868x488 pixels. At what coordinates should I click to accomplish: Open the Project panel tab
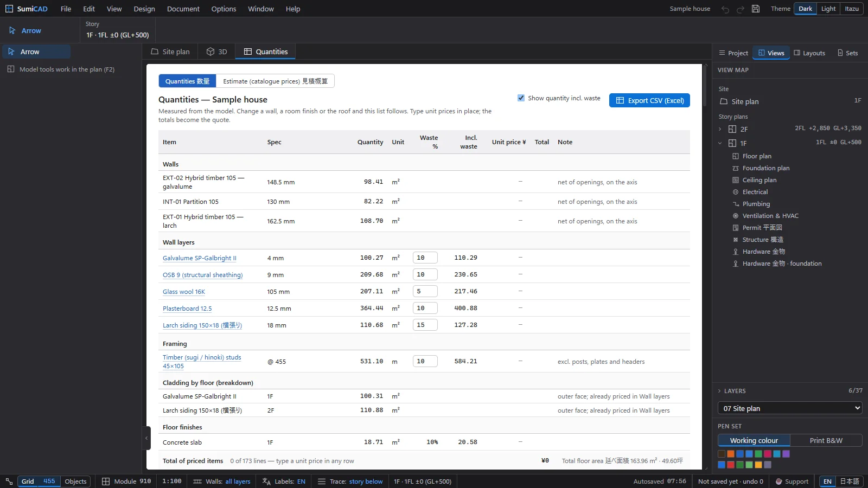(733, 53)
